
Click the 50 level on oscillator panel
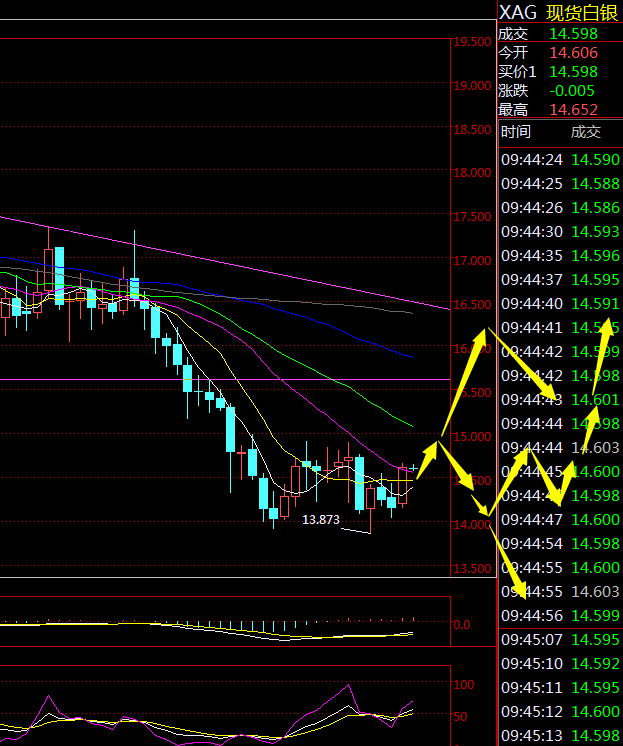pos(461,717)
